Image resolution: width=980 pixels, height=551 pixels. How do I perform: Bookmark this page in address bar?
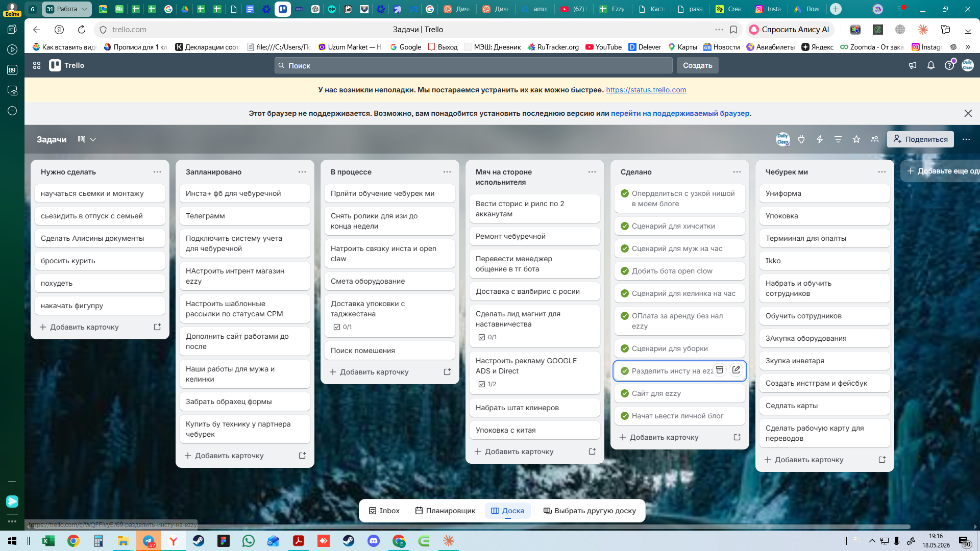tap(733, 30)
